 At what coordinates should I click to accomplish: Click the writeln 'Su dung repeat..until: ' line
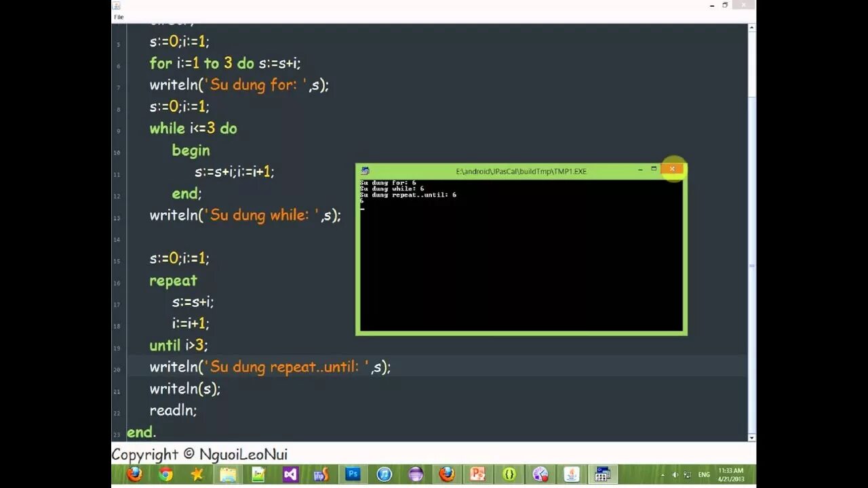(x=270, y=367)
